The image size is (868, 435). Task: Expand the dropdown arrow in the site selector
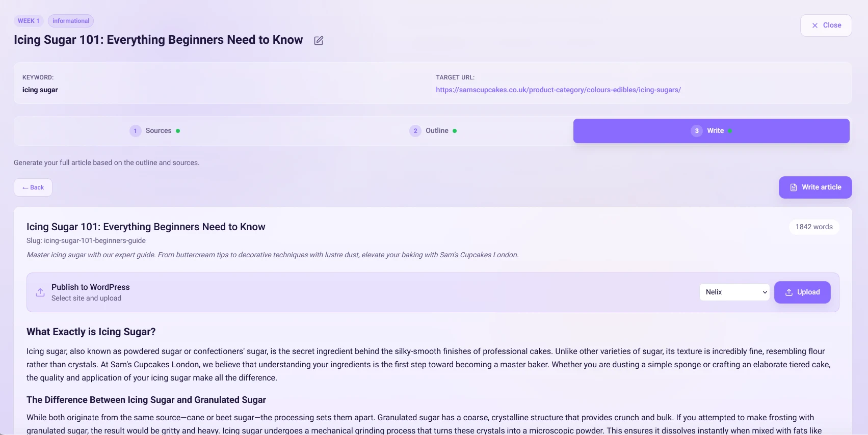pos(764,292)
